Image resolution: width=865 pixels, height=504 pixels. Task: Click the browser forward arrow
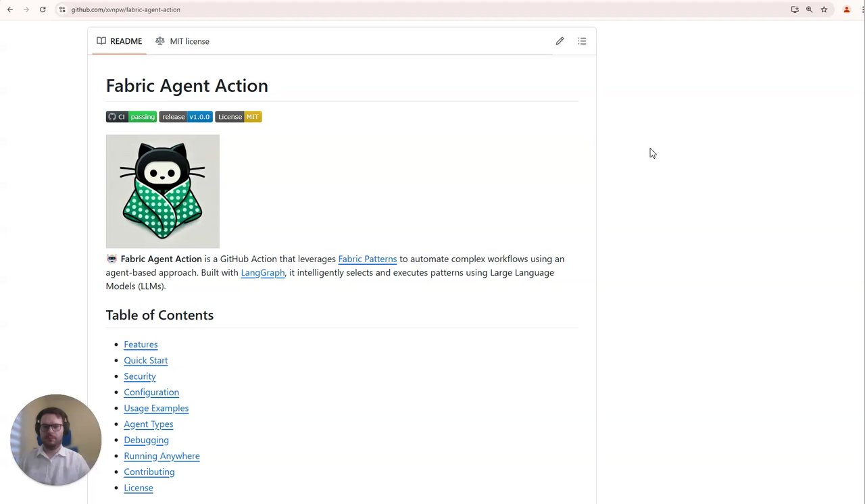pyautogui.click(x=26, y=9)
